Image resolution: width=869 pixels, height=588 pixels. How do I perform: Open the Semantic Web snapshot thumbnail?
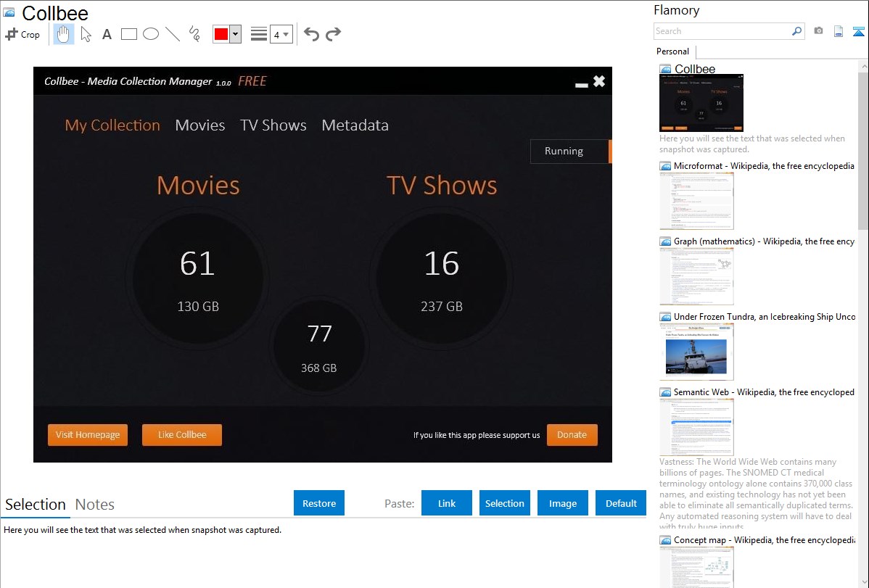(696, 427)
